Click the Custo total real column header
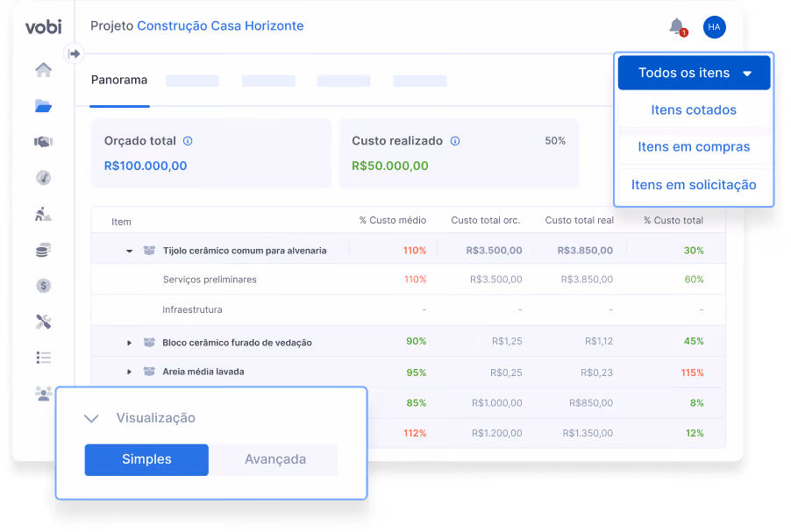Screen dimensions: 791x532 point(579,220)
